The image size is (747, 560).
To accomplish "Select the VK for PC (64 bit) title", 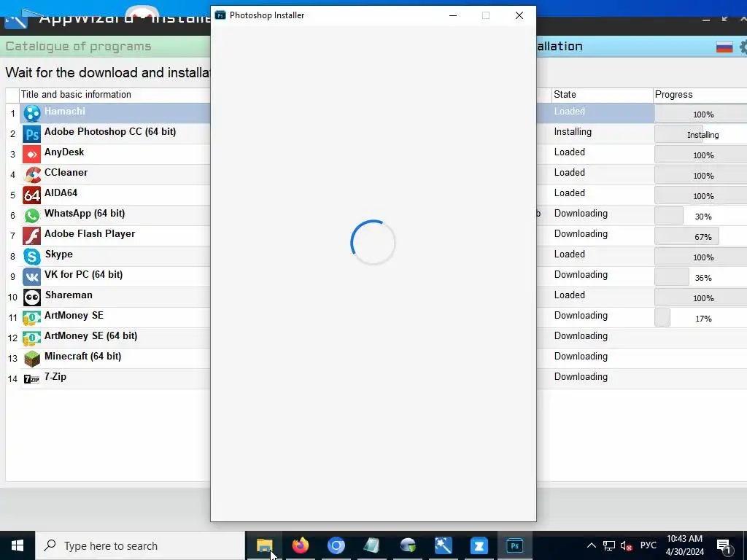I will pyautogui.click(x=83, y=275).
